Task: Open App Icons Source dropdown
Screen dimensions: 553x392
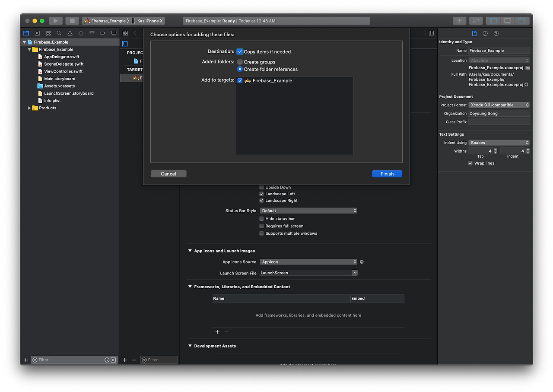Action: [308, 262]
